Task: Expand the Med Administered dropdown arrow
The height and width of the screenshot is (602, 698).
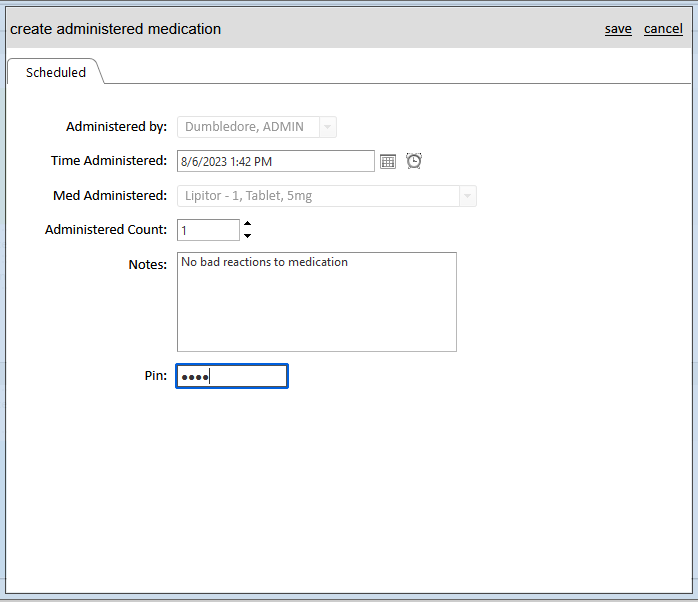Action: pos(467,196)
